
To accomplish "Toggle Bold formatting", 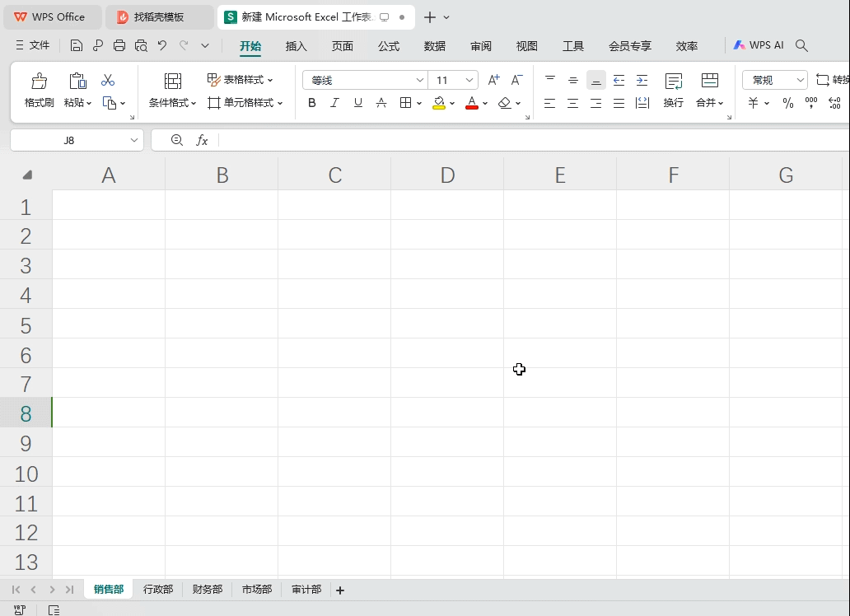I will click(x=311, y=102).
